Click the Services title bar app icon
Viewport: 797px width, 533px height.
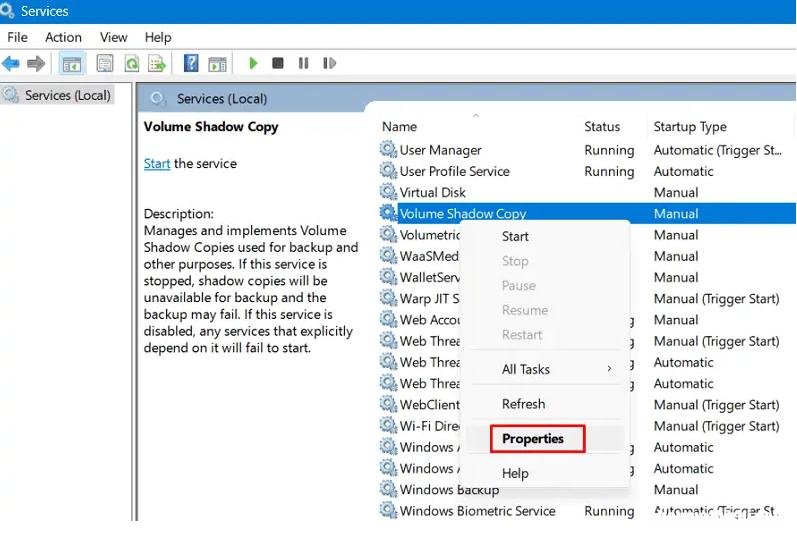coord(7,10)
